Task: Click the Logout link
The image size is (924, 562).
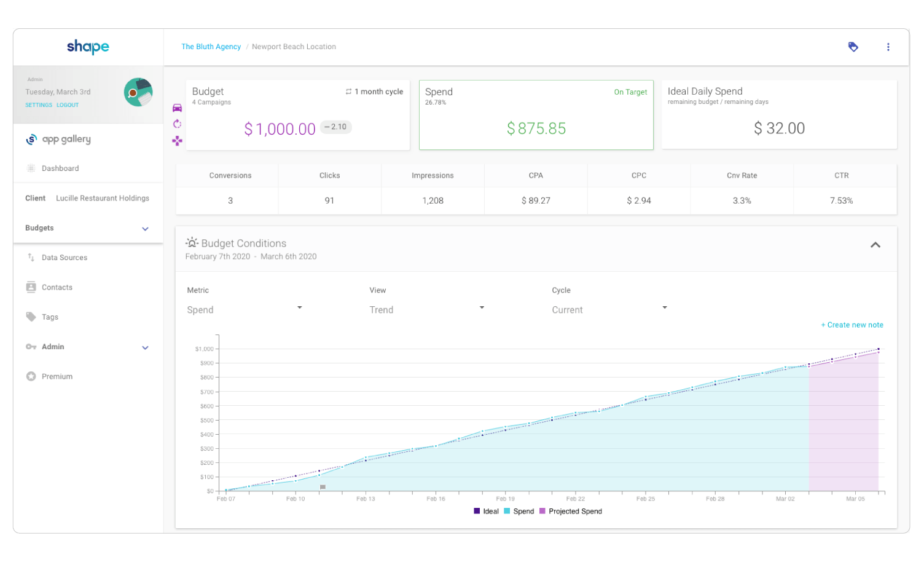Action: tap(68, 105)
